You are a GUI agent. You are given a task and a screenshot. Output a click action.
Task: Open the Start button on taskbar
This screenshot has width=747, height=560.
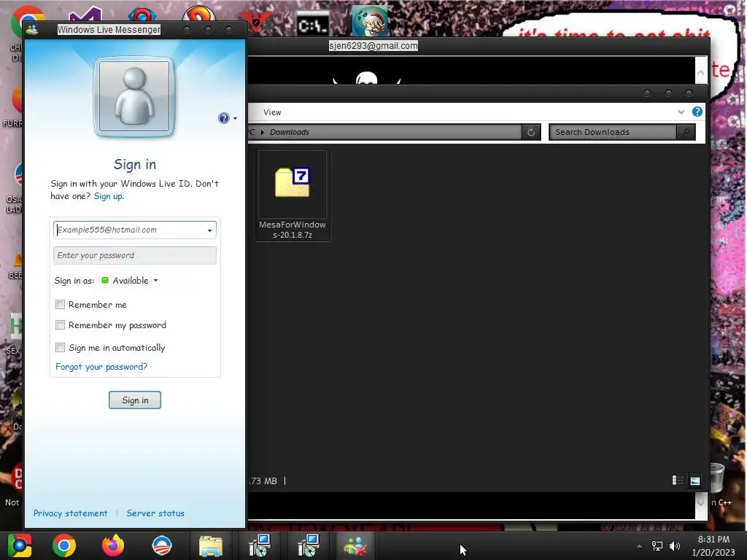point(19,545)
